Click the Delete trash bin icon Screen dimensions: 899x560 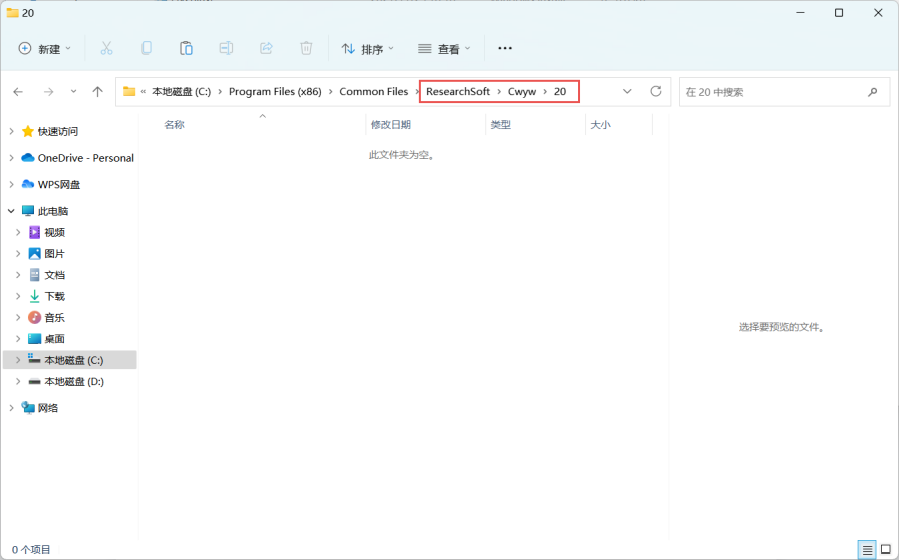point(306,48)
